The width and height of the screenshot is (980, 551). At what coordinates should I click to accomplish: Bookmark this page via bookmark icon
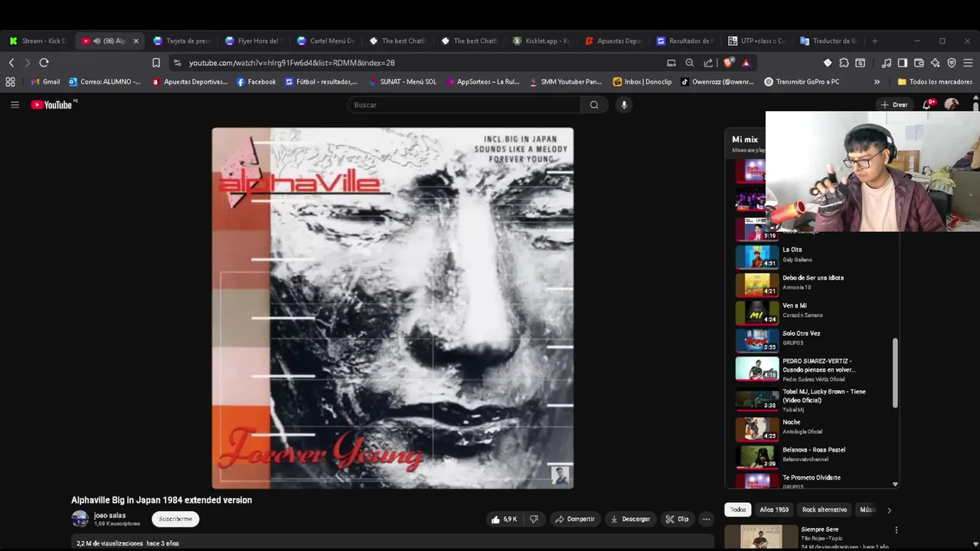156,63
